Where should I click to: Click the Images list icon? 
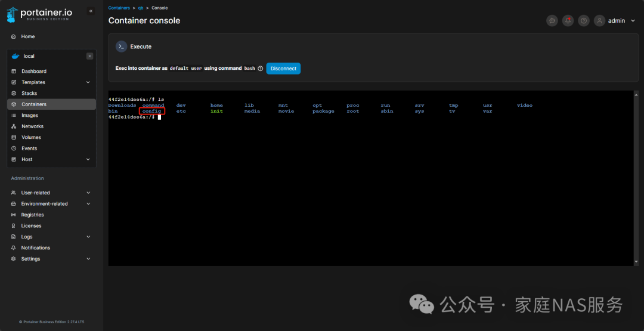(x=14, y=115)
